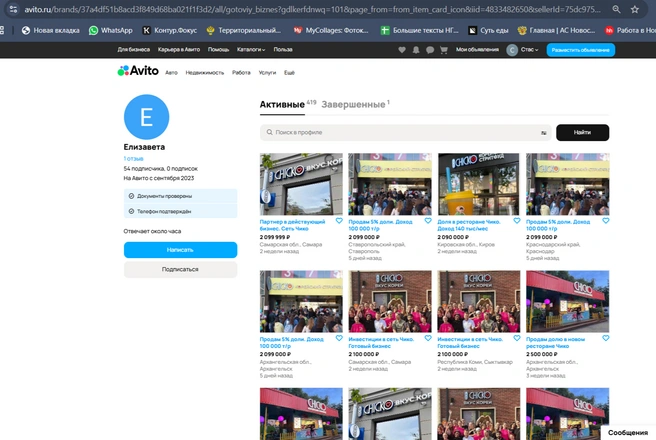Open Киров Chicko drink cup thumbnail
Image resolution: width=656 pixels, height=440 pixels.
click(479, 184)
